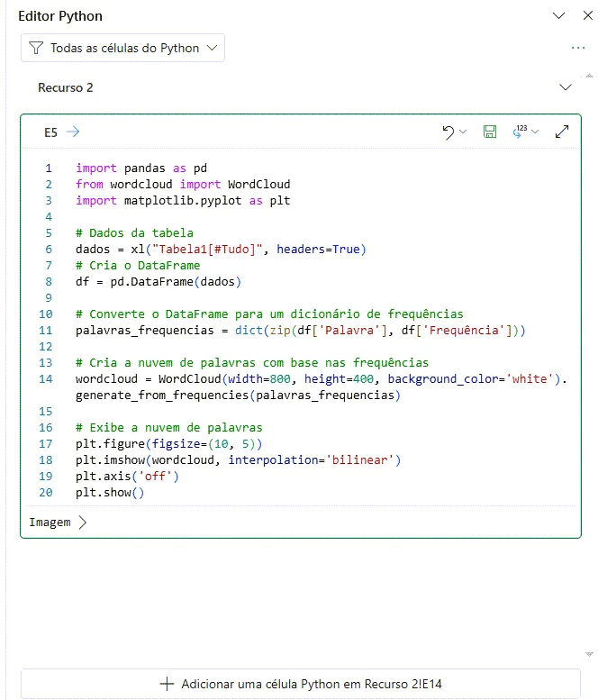Click the 'generate_from_frequencies' wrapped line

(238, 395)
